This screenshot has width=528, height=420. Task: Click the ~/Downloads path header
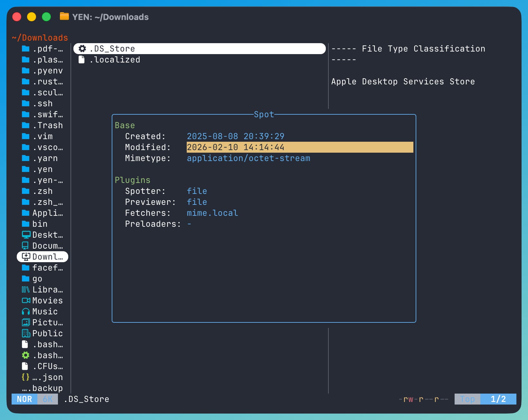click(x=40, y=38)
